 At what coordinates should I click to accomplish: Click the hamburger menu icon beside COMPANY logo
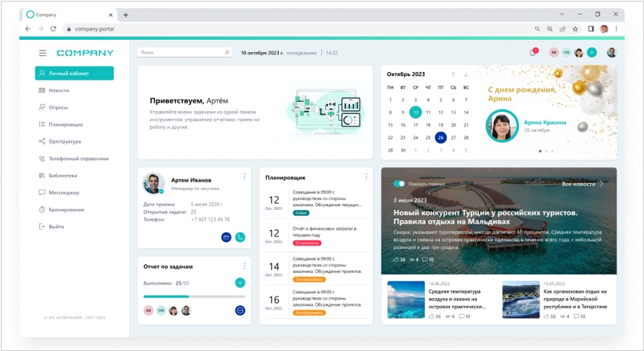tap(43, 53)
